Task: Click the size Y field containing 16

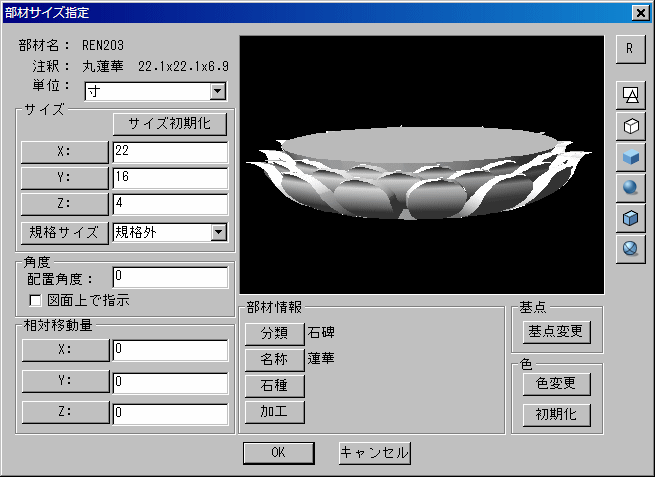Action: coord(170,178)
